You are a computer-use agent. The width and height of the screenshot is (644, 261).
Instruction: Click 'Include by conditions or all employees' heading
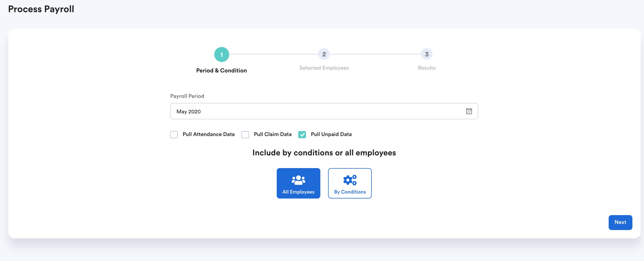click(x=324, y=153)
